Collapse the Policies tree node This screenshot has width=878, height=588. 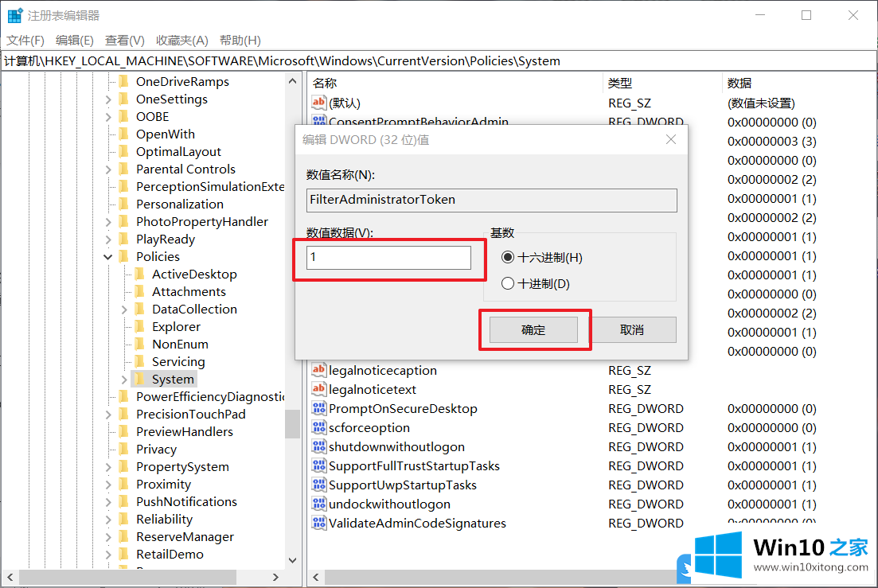[x=108, y=256]
